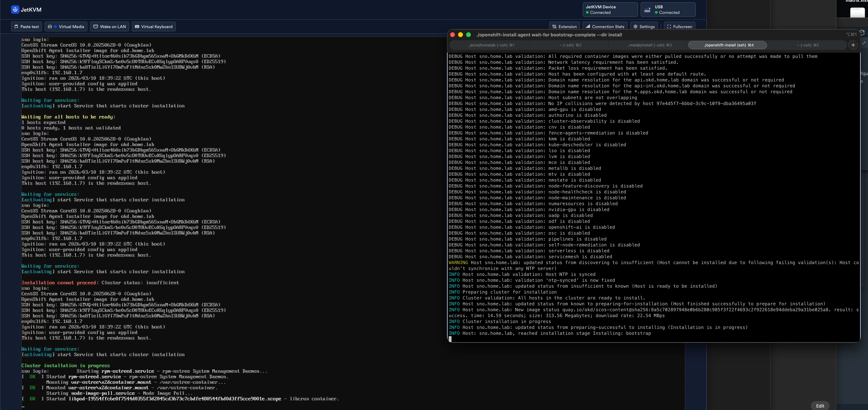Show the Virtual Keyboard

coord(154,27)
